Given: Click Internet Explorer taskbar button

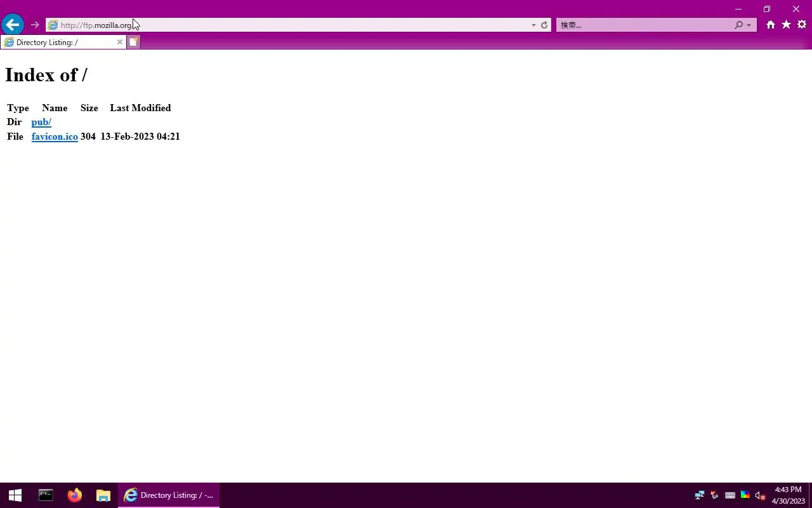Looking at the screenshot, I should (x=169, y=495).
